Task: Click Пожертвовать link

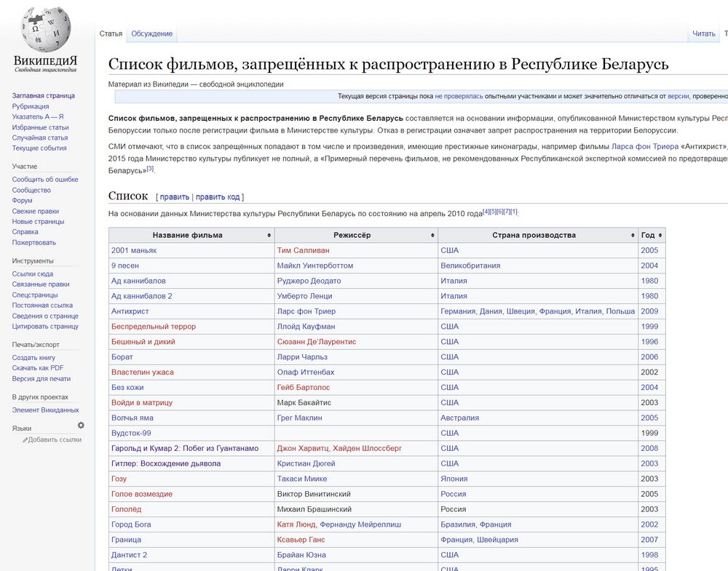Action: pos(34,242)
